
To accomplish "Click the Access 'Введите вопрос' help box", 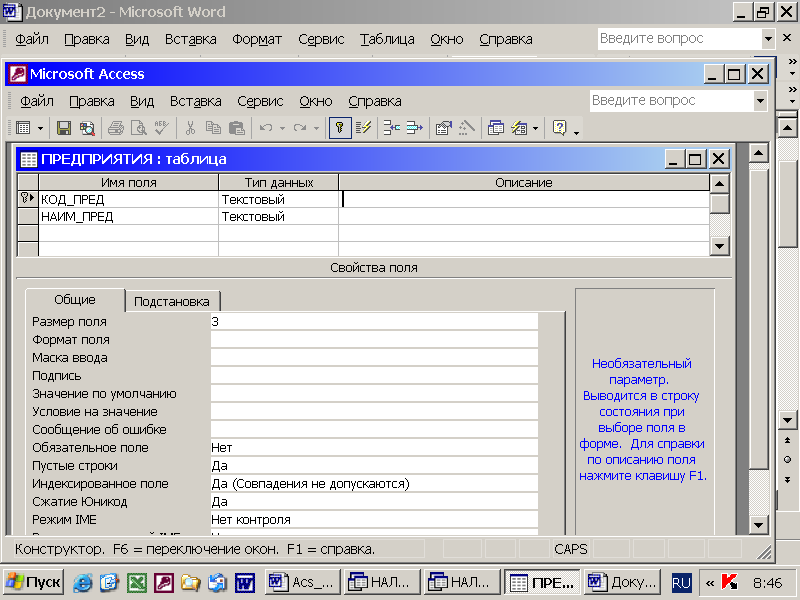I will tap(671, 101).
